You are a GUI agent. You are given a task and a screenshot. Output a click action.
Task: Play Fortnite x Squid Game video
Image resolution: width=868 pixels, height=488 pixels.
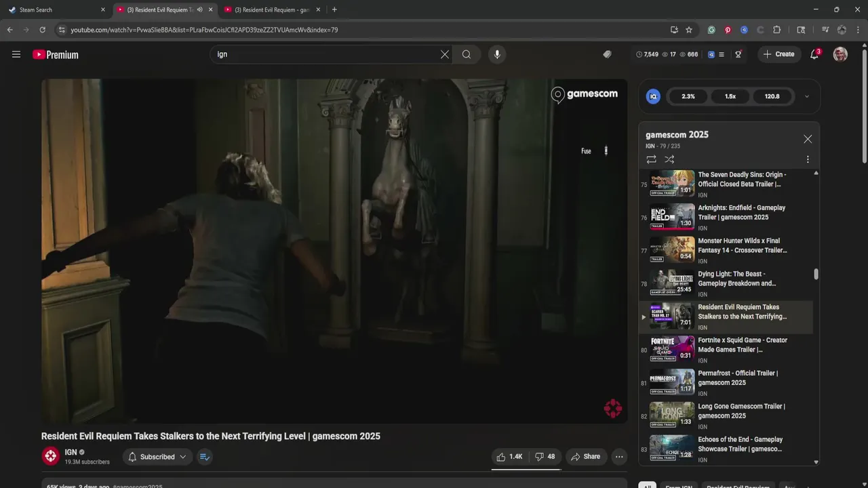click(726, 349)
